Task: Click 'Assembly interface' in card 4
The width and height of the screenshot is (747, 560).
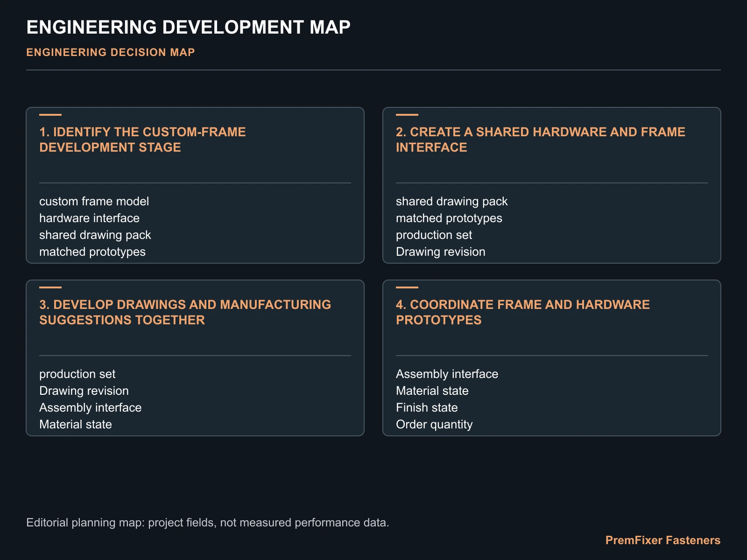Action: tap(447, 374)
